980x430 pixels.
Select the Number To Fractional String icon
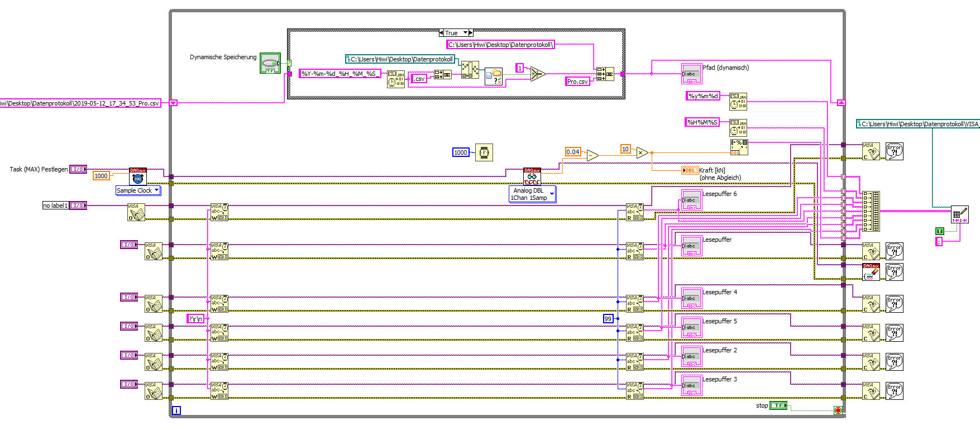click(x=739, y=147)
